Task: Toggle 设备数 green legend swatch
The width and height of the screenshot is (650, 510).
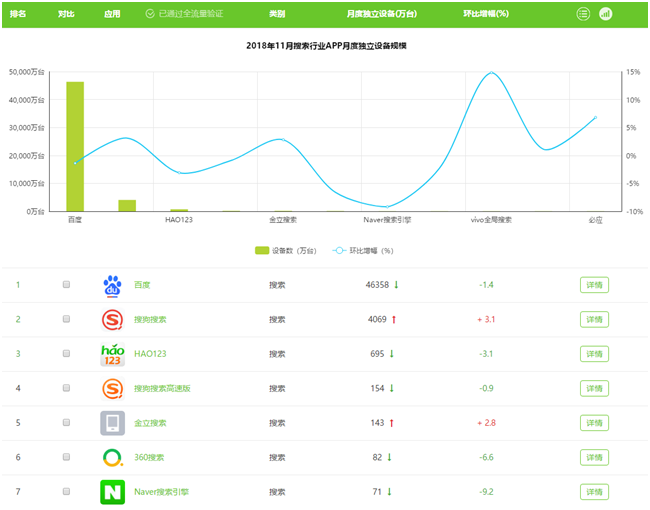Action: click(x=262, y=251)
